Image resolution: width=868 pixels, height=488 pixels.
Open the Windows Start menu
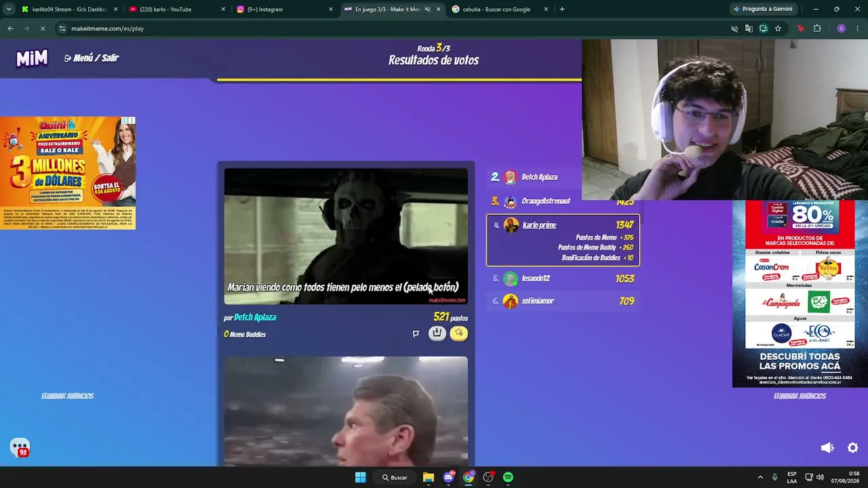click(x=360, y=477)
